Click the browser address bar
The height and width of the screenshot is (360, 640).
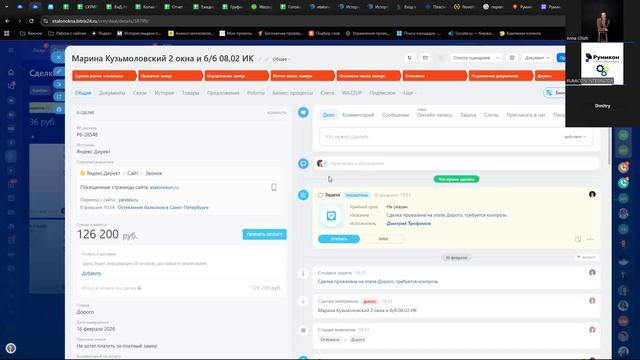302,21
